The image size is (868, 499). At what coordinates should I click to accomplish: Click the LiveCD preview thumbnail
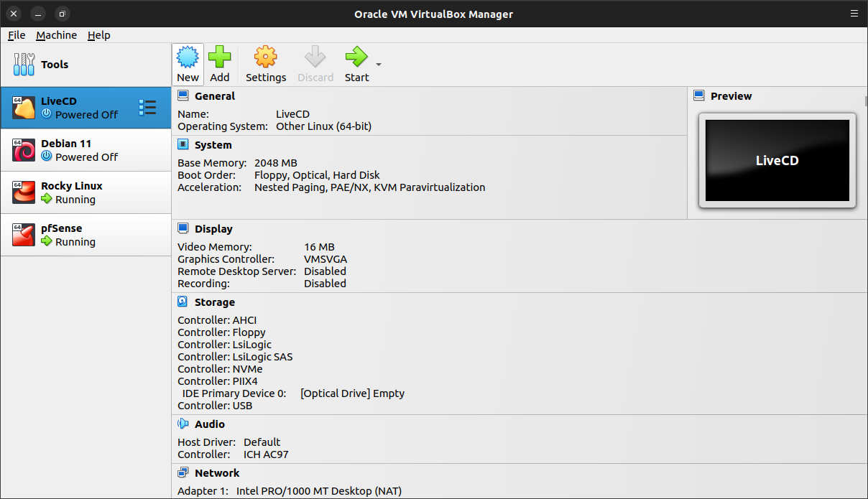click(x=777, y=160)
